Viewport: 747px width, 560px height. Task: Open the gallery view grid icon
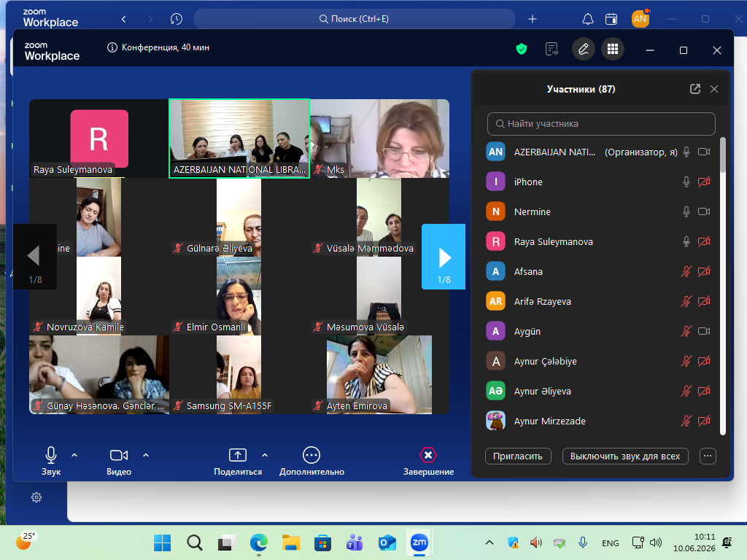coord(613,49)
